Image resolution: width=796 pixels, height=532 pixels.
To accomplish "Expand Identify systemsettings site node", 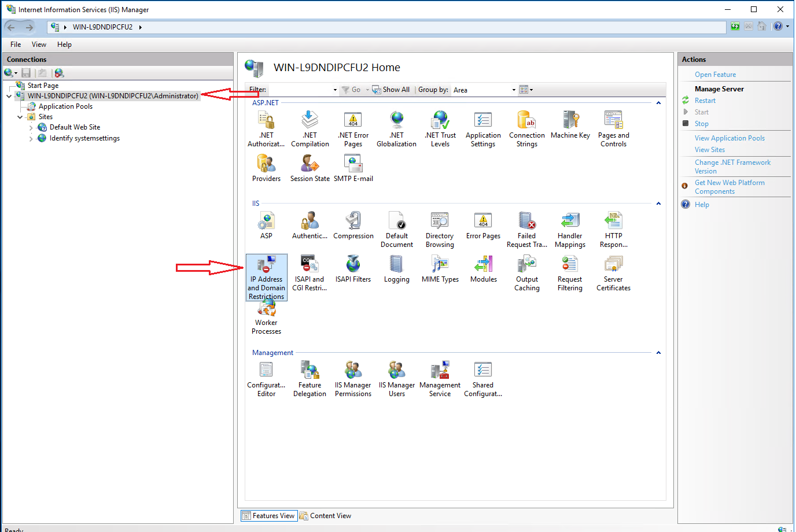I will [31, 139].
